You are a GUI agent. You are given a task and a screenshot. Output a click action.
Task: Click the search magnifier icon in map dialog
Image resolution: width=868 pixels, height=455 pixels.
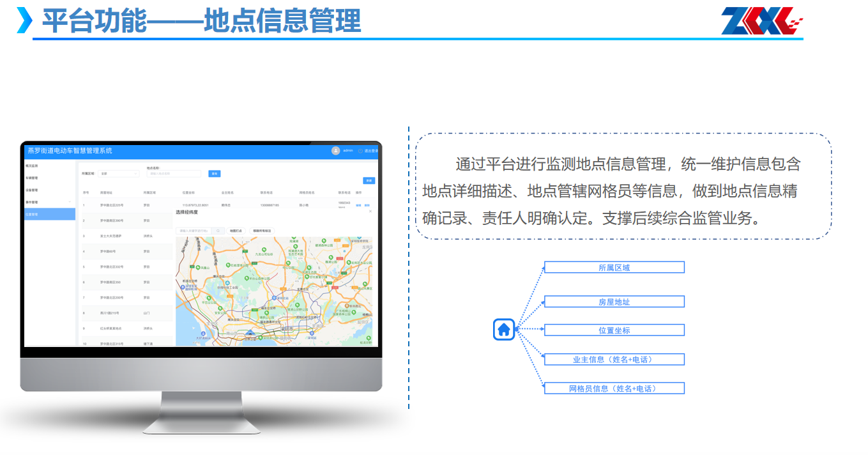tap(218, 230)
